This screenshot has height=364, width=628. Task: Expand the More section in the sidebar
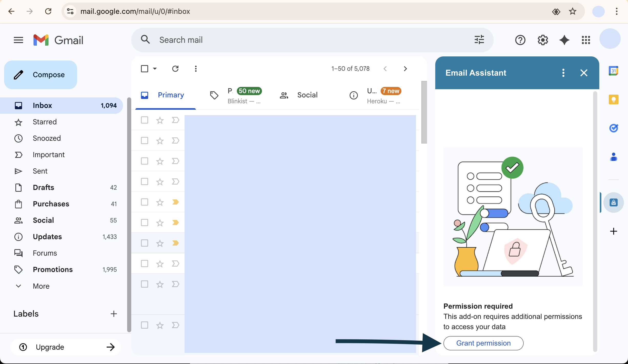click(x=41, y=286)
